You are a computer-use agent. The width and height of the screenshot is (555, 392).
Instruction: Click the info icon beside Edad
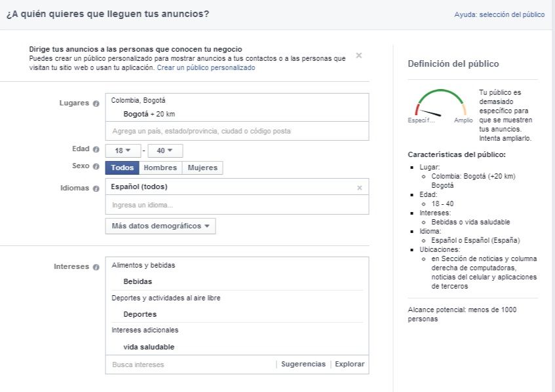pyautogui.click(x=96, y=149)
